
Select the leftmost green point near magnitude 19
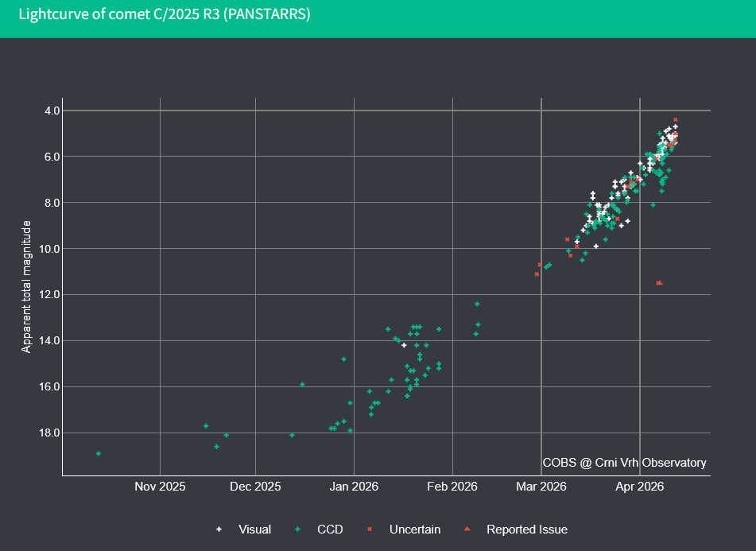[99, 453]
